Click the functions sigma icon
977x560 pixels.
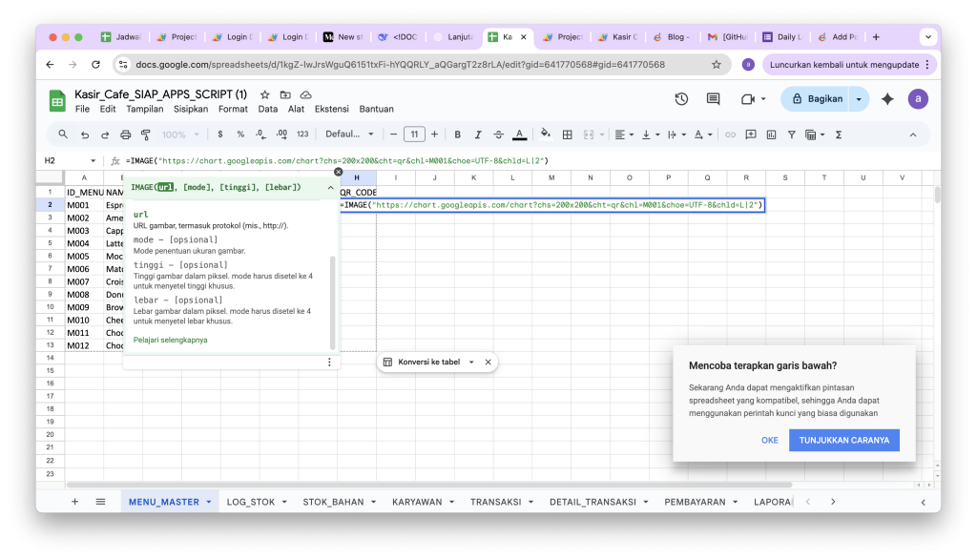pos(839,135)
